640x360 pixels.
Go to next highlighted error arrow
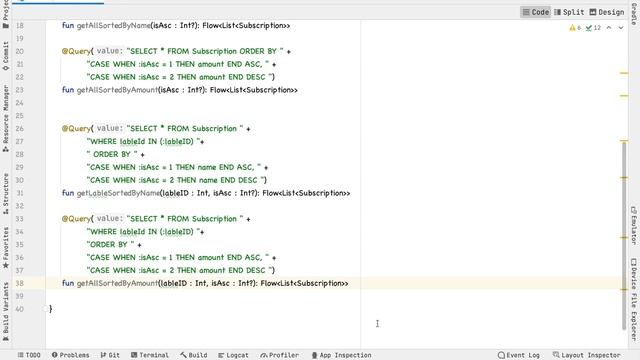(x=621, y=28)
